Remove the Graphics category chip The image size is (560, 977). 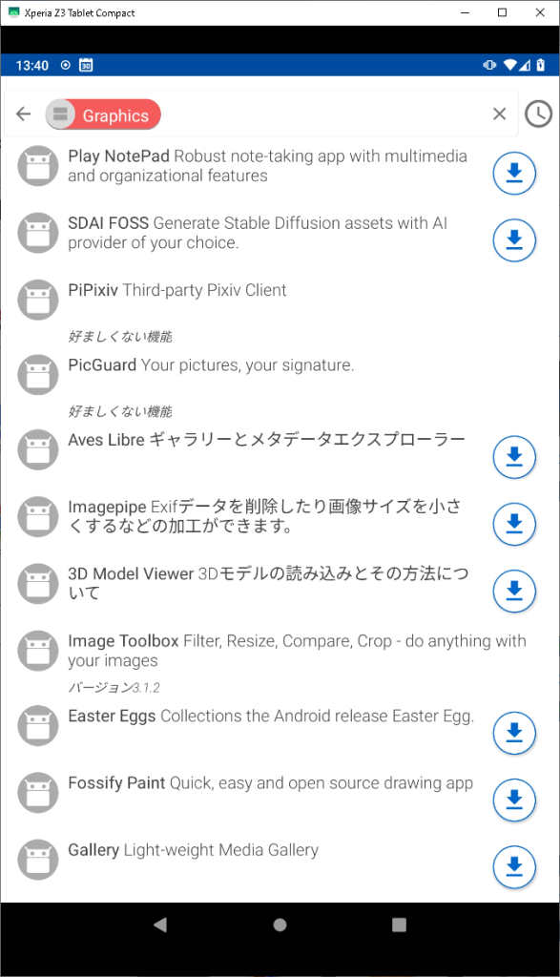pyautogui.click(x=103, y=114)
